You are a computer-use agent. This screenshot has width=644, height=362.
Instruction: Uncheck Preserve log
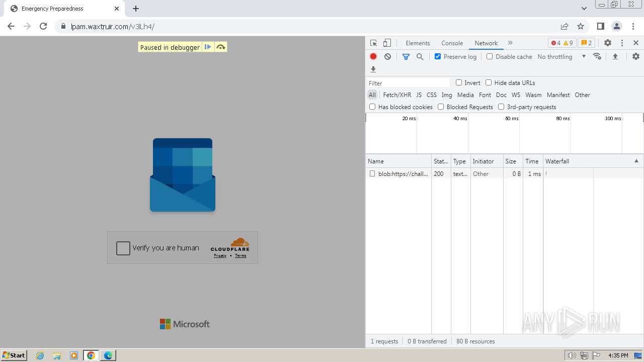438,56
